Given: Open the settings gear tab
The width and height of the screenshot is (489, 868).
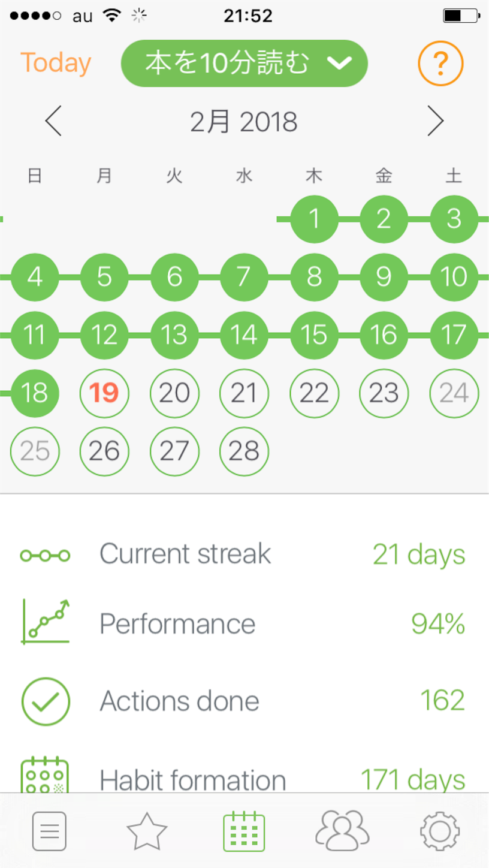Looking at the screenshot, I should pyautogui.click(x=440, y=831).
